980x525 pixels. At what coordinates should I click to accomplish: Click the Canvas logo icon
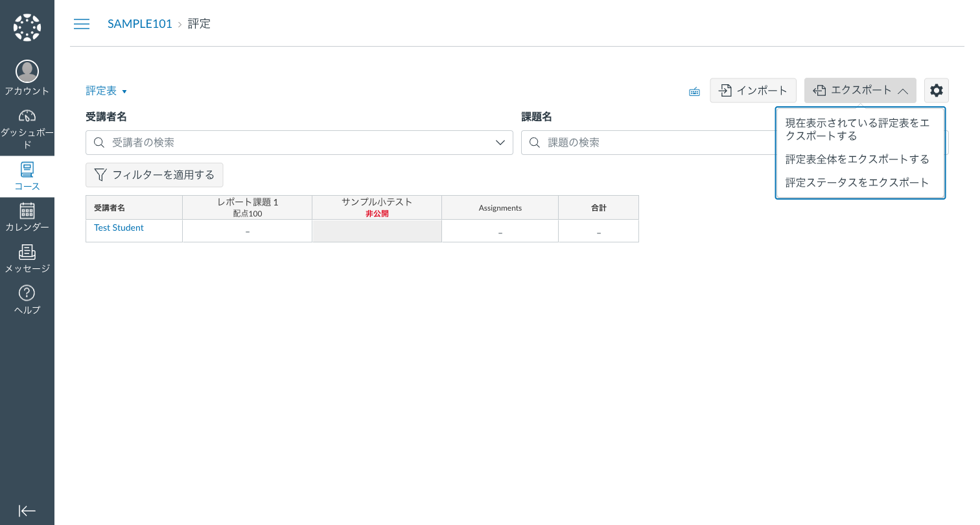pyautogui.click(x=27, y=27)
